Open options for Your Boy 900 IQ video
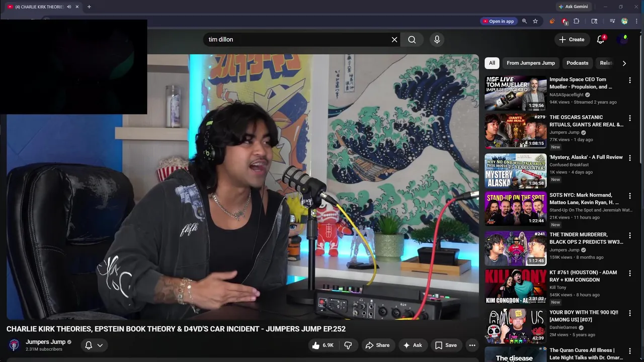 tap(630, 313)
